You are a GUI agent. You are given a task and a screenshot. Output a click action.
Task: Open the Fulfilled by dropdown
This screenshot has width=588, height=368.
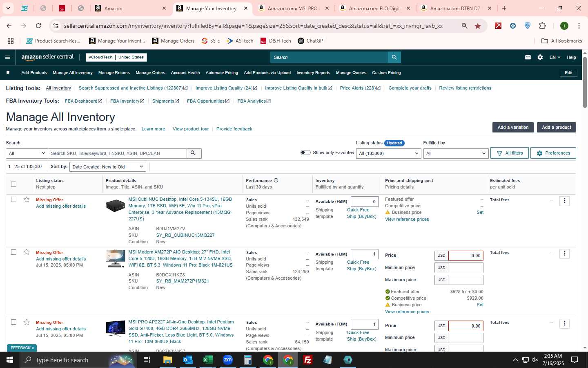[x=456, y=153]
